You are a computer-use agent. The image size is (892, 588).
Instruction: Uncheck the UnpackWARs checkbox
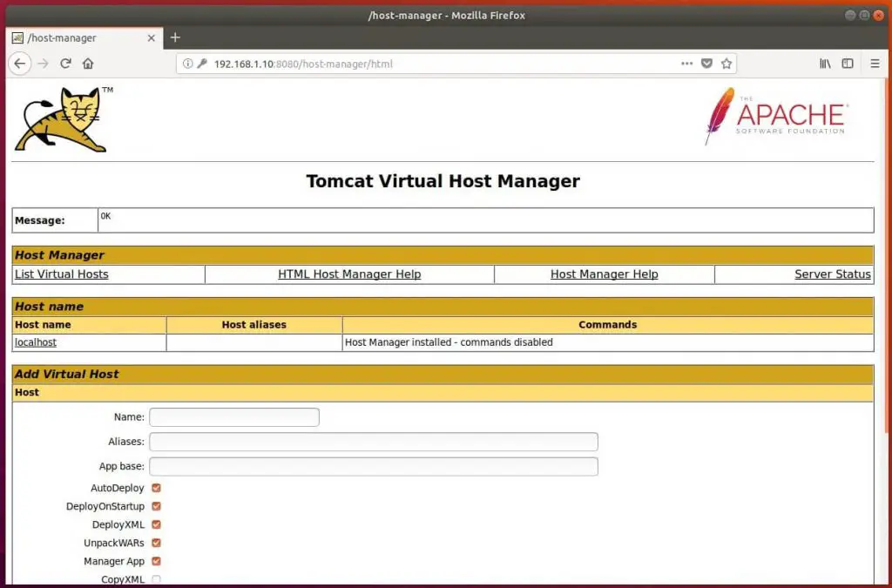point(157,543)
